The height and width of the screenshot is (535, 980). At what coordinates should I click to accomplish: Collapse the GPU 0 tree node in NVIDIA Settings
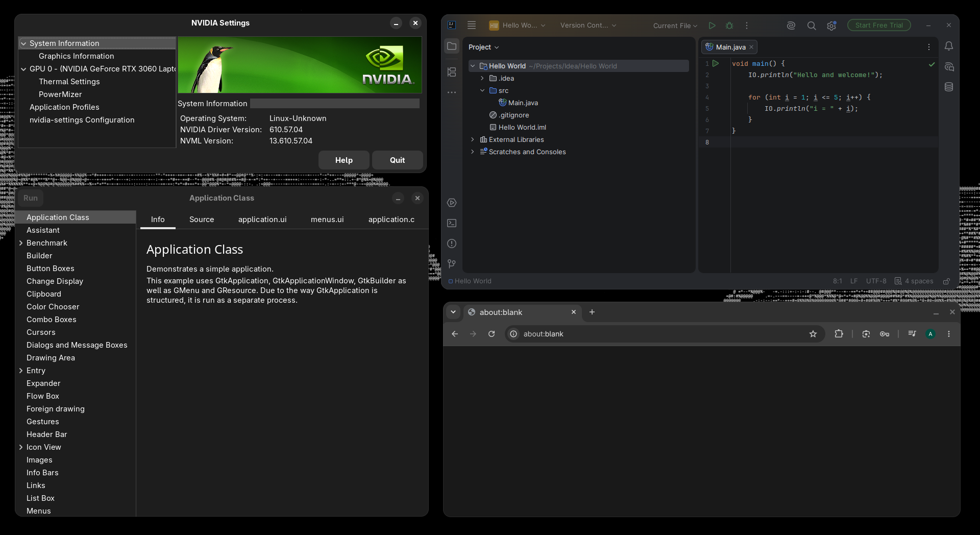point(23,69)
